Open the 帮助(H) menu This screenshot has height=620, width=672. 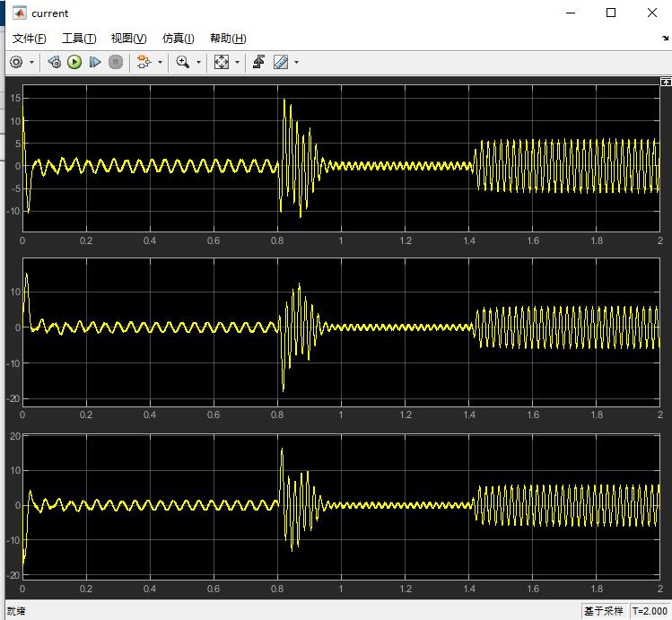pyautogui.click(x=228, y=39)
